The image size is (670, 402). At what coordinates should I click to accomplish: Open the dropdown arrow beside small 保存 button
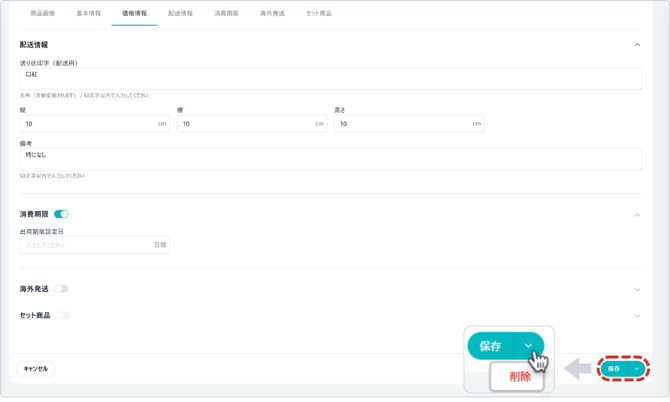pyautogui.click(x=636, y=369)
